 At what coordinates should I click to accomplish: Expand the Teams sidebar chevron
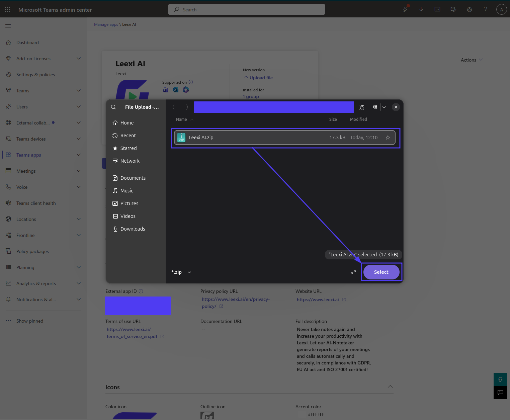[79, 91]
